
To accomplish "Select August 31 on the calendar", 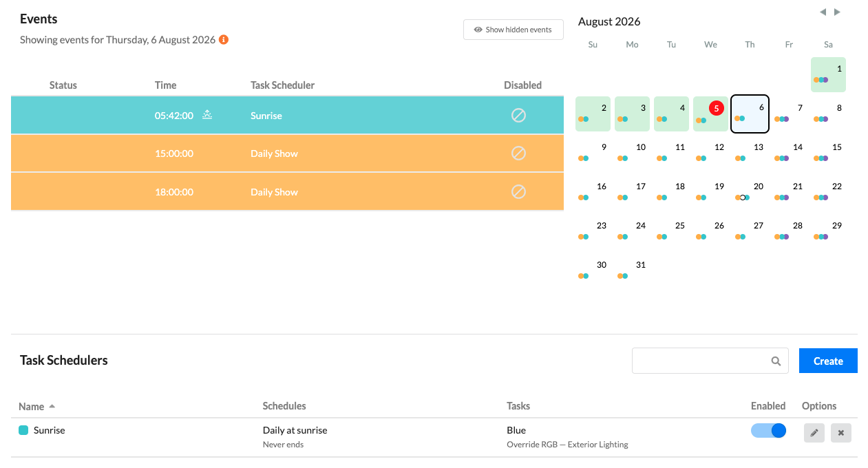I will pyautogui.click(x=632, y=270).
